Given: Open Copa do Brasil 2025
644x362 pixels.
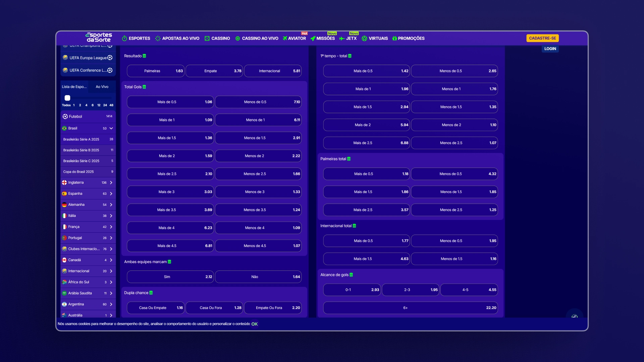Looking at the screenshot, I should click(x=88, y=172).
